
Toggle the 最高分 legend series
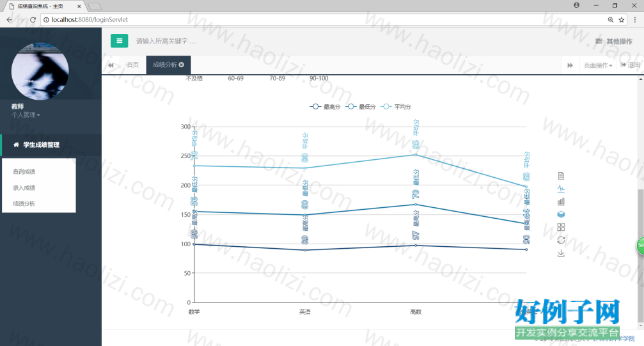click(325, 107)
